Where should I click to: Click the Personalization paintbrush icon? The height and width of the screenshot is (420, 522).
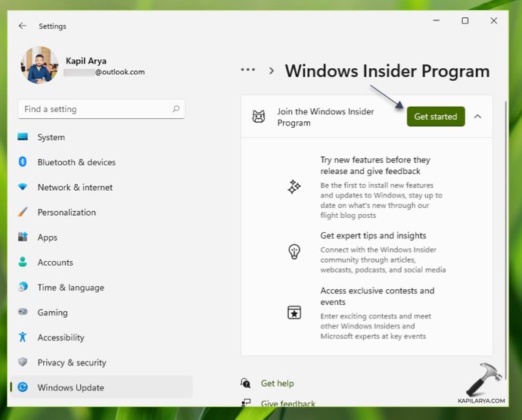(23, 212)
